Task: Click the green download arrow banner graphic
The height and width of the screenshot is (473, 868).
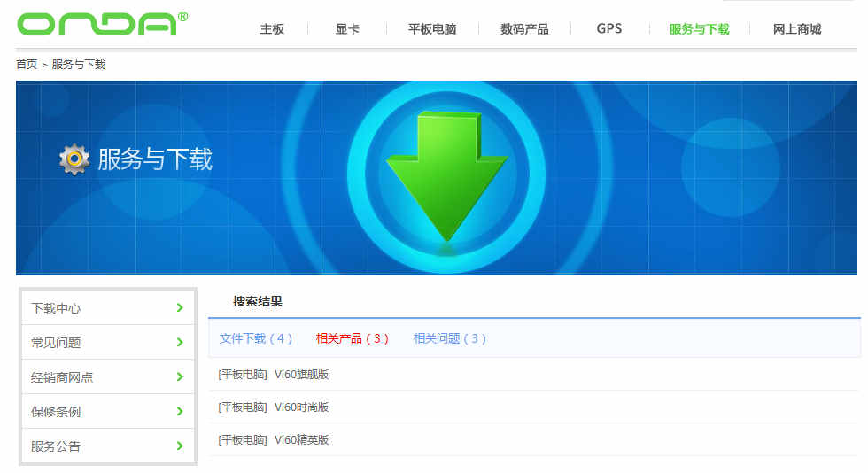Action: (446, 176)
